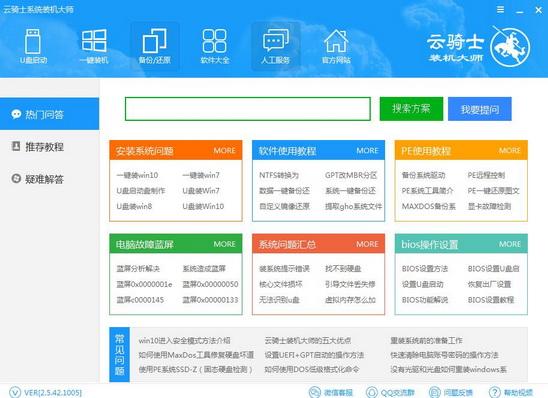Screen dimensions: 548x398
Task: Select the 人工服务 chat support icon
Action: tap(275, 41)
